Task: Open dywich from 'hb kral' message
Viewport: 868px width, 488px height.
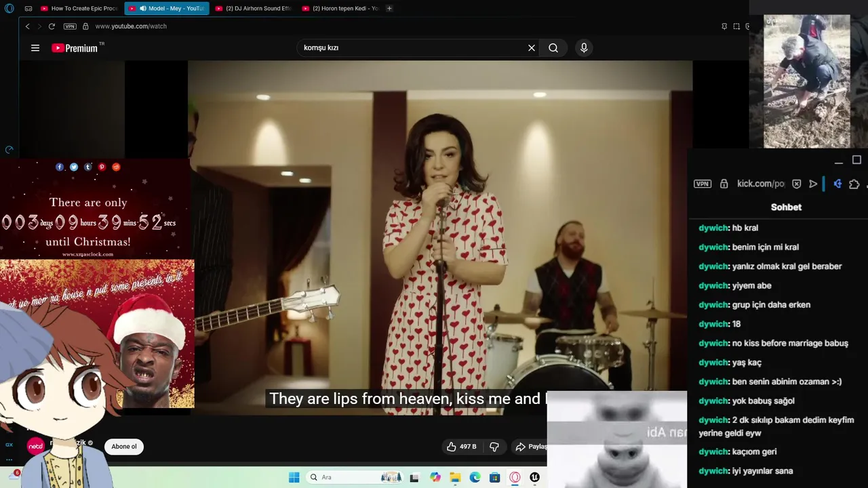Action: tap(714, 228)
